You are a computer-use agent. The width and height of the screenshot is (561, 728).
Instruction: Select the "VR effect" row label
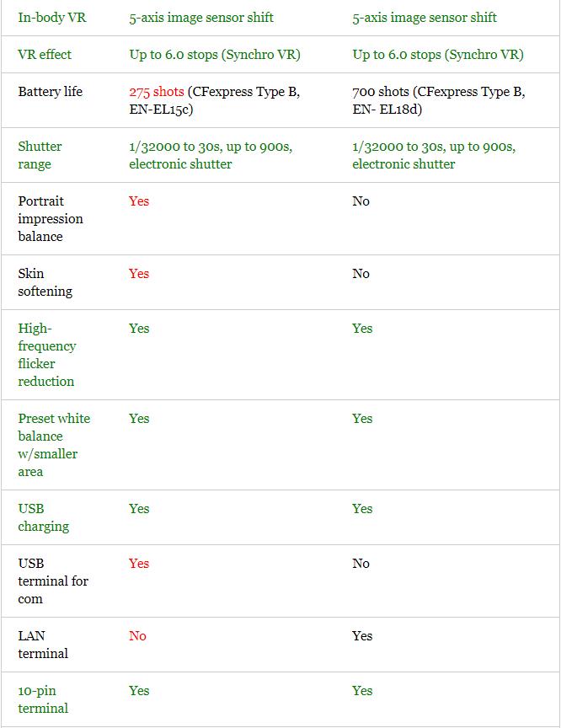pos(45,55)
